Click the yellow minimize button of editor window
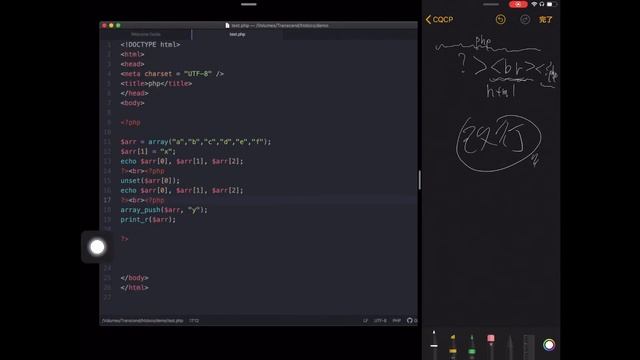 pyautogui.click(x=111, y=25)
